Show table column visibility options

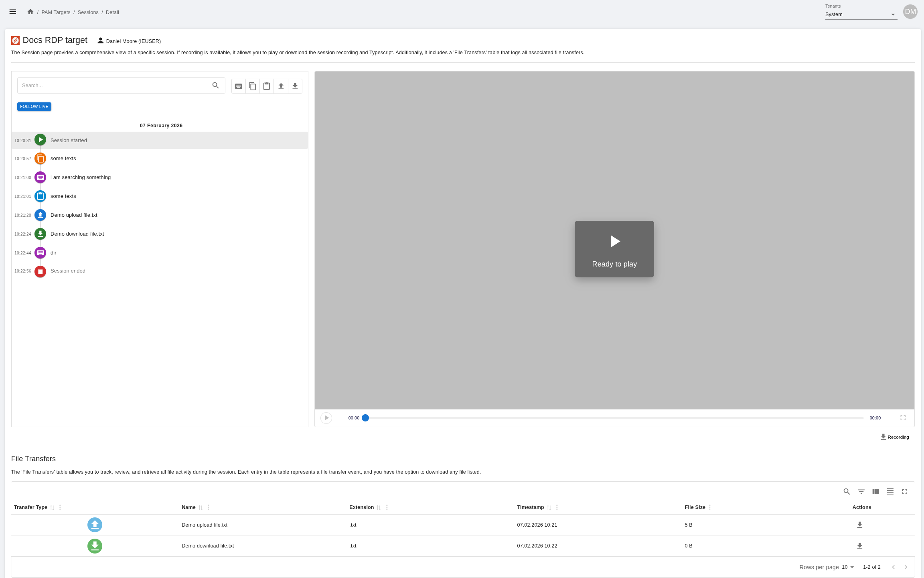tap(875, 491)
